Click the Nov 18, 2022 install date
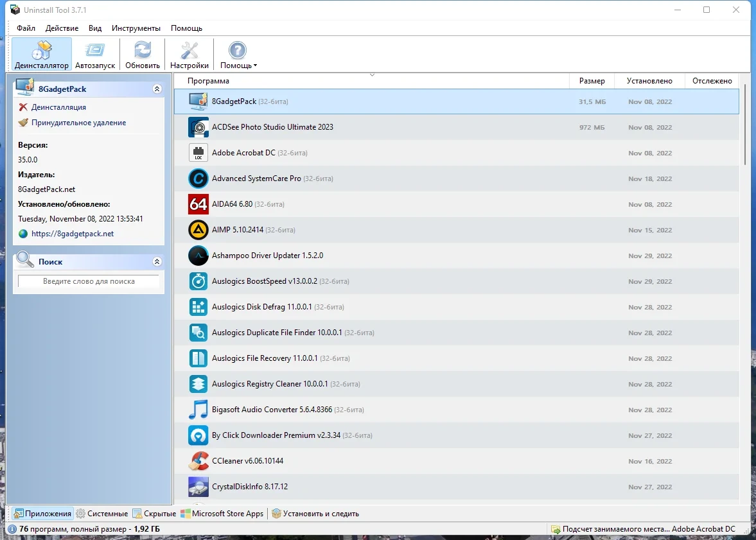 [650, 179]
